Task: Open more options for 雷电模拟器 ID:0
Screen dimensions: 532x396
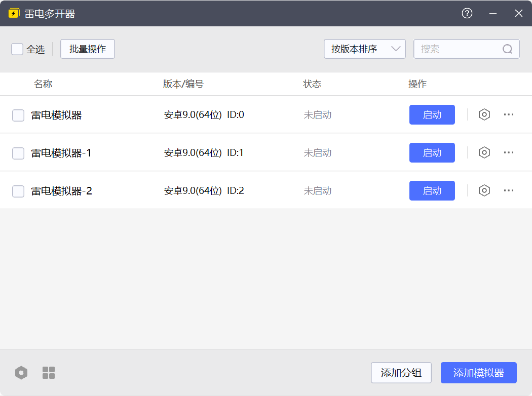Action: 509,114
